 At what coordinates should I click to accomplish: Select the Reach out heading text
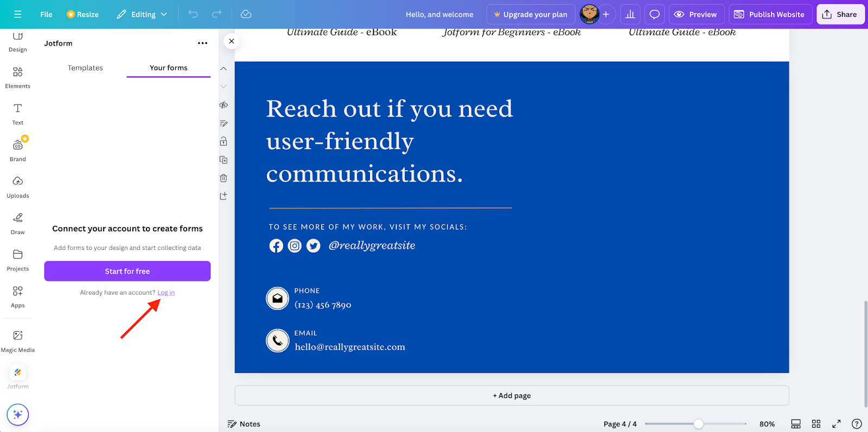pyautogui.click(x=390, y=141)
